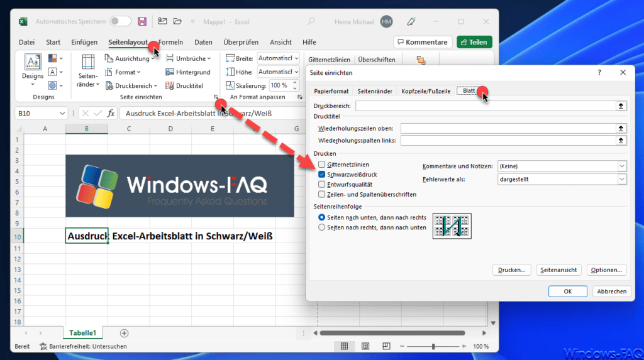The height and width of the screenshot is (360, 644).
Task: Switch to Page Break Preview in status bar
Action: tap(386, 346)
